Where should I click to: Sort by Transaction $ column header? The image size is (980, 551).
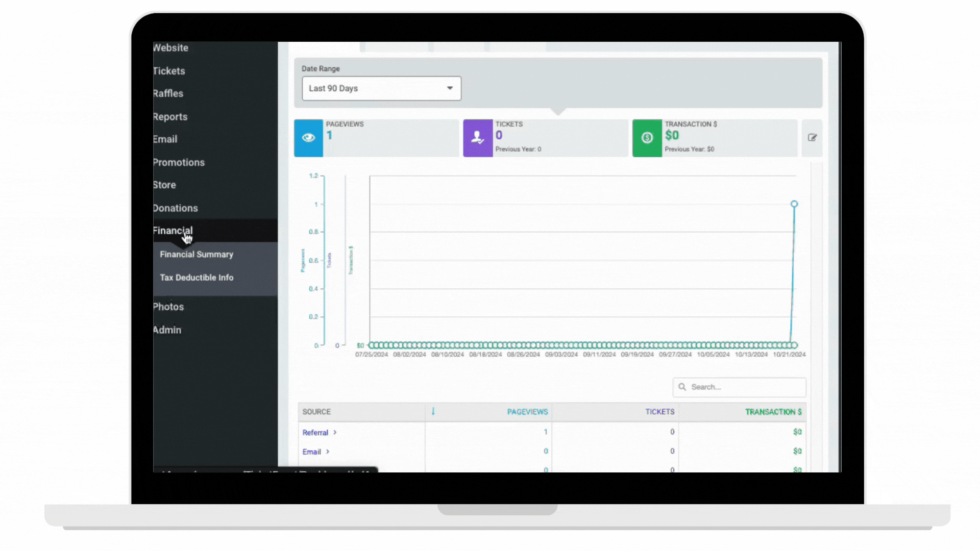pyautogui.click(x=773, y=412)
